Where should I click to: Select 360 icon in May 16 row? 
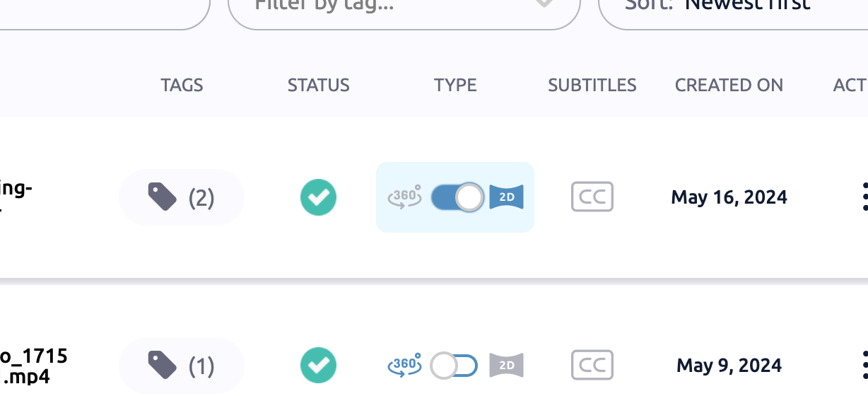point(405,197)
